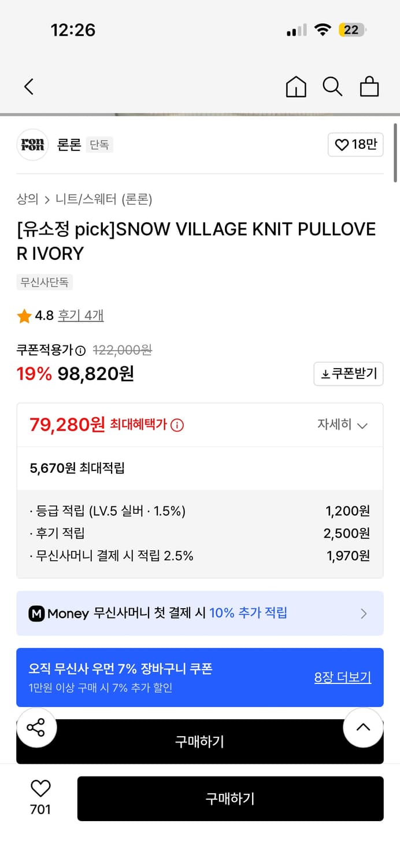Tap the star rating icon next to 4.8
This screenshot has height=868, width=400.
pyautogui.click(x=24, y=315)
